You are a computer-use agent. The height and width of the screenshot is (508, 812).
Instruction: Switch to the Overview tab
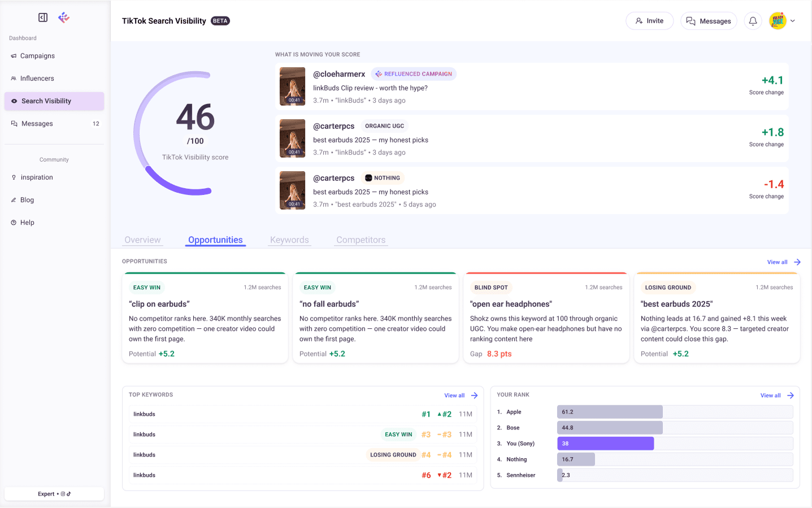tap(142, 240)
